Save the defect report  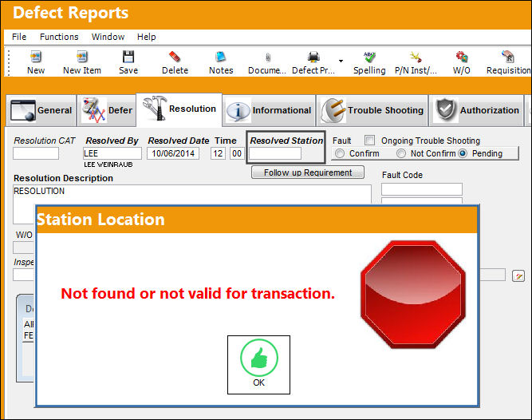point(128,62)
